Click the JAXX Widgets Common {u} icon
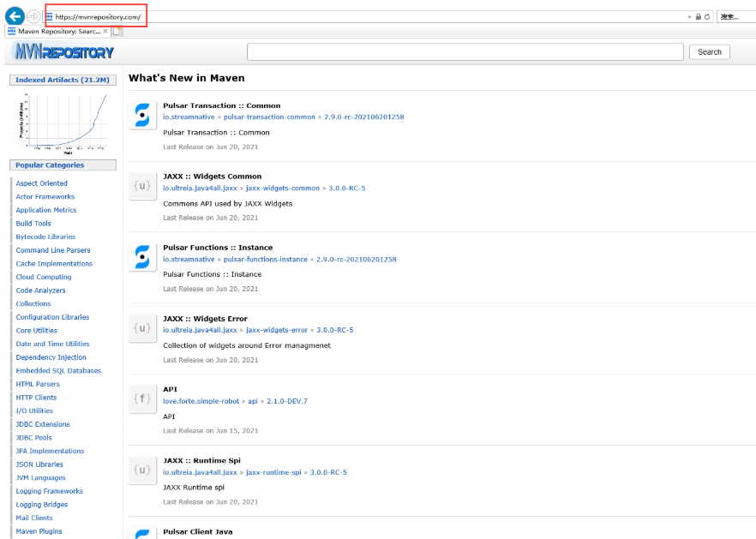The width and height of the screenshot is (756, 539). pyautogui.click(x=142, y=186)
